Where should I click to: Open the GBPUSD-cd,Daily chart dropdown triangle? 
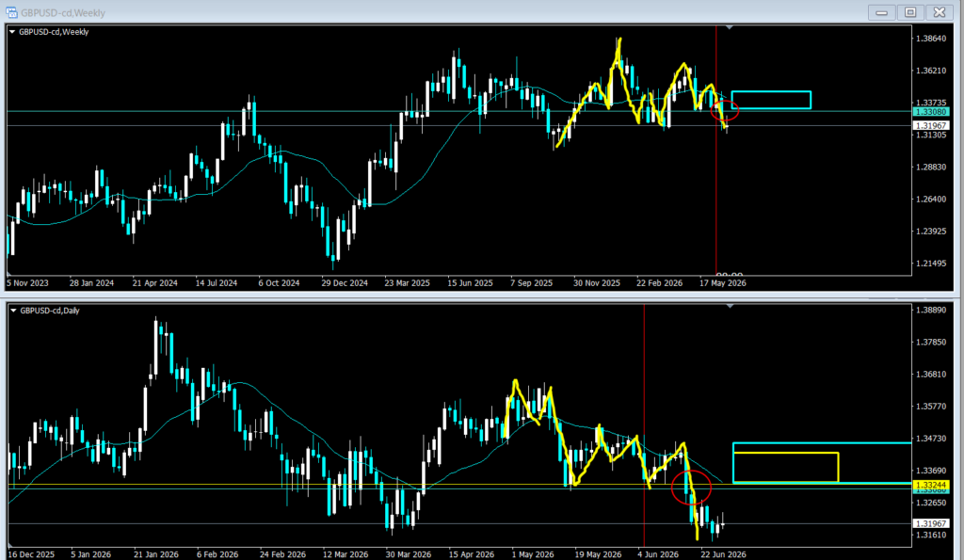click(x=13, y=311)
